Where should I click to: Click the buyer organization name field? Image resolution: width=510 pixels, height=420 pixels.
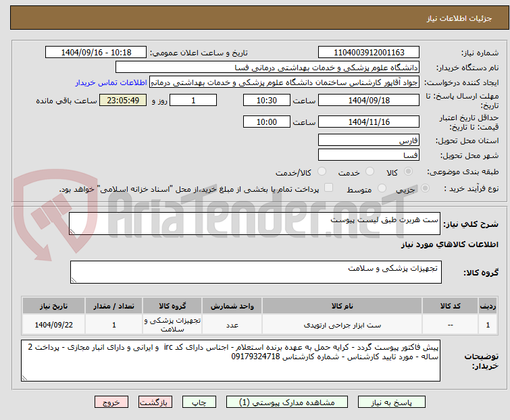pyautogui.click(x=267, y=68)
